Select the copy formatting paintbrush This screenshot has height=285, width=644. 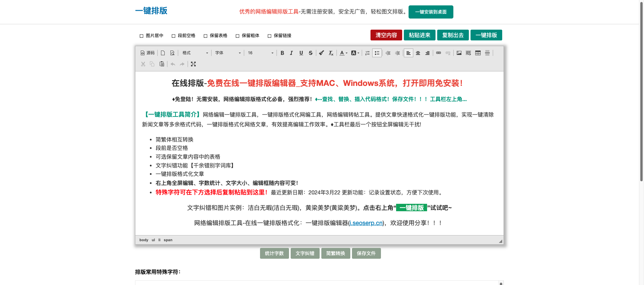tap(322, 53)
